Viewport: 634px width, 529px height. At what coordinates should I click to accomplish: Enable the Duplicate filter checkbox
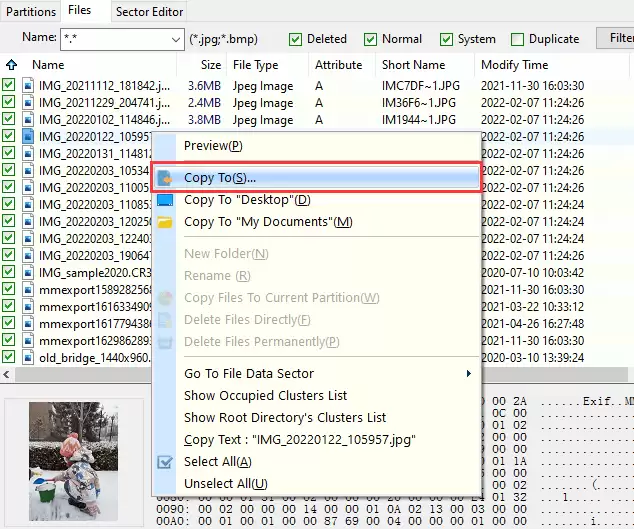(x=518, y=39)
